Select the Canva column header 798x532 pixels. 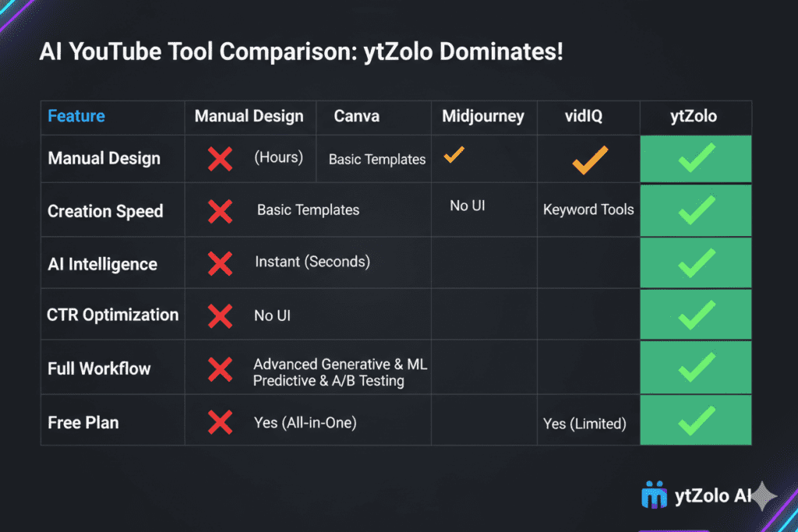tap(356, 116)
